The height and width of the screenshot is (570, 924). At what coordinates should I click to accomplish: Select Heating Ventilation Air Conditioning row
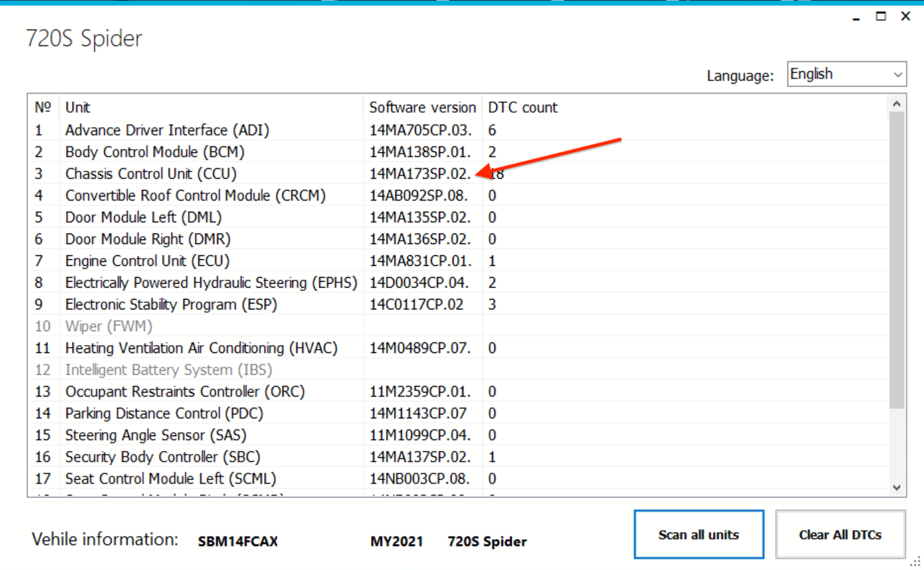pyautogui.click(x=201, y=348)
